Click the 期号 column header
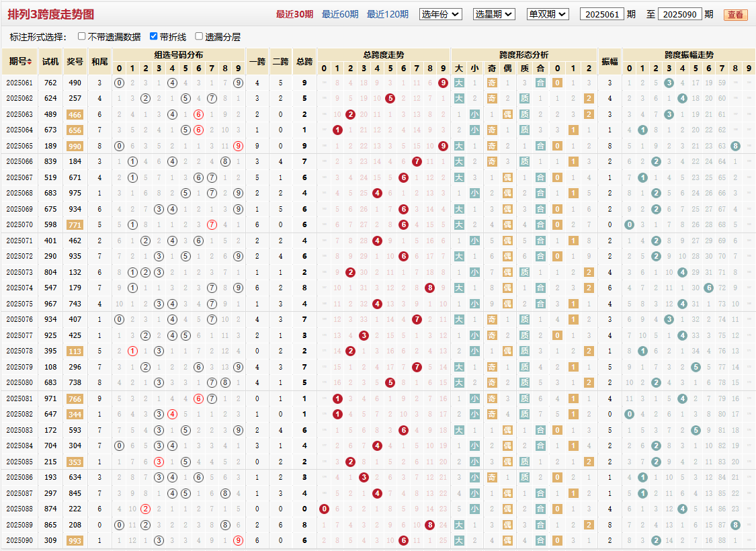The height and width of the screenshot is (551, 756). (19, 62)
